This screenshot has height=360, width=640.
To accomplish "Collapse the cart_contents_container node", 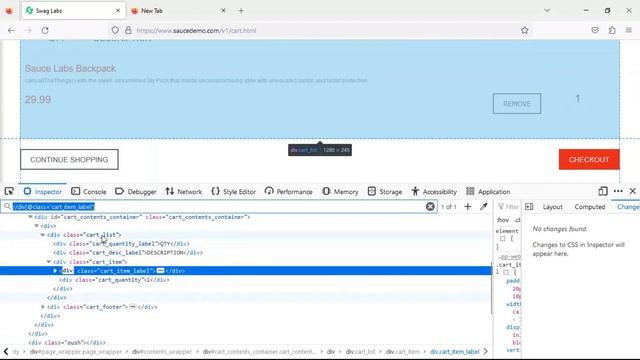I will (x=30, y=217).
